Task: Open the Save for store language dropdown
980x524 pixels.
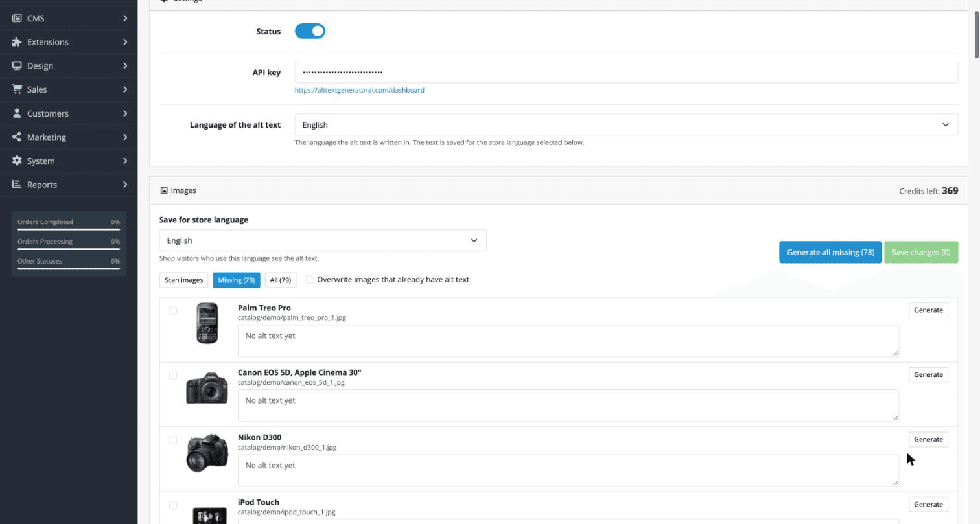Action: (323, 240)
